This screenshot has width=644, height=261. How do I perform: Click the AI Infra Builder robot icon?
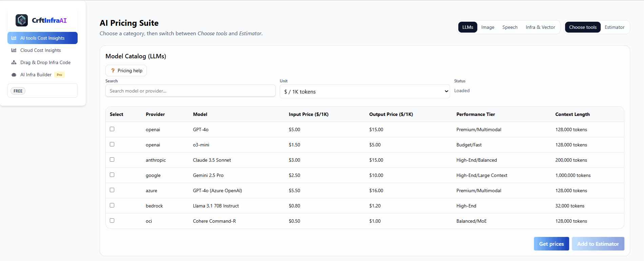[14, 75]
